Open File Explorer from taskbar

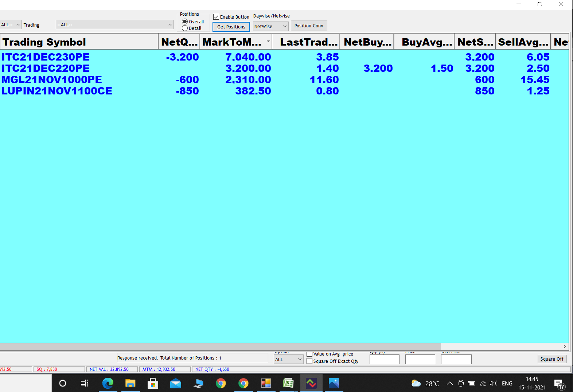pyautogui.click(x=130, y=383)
